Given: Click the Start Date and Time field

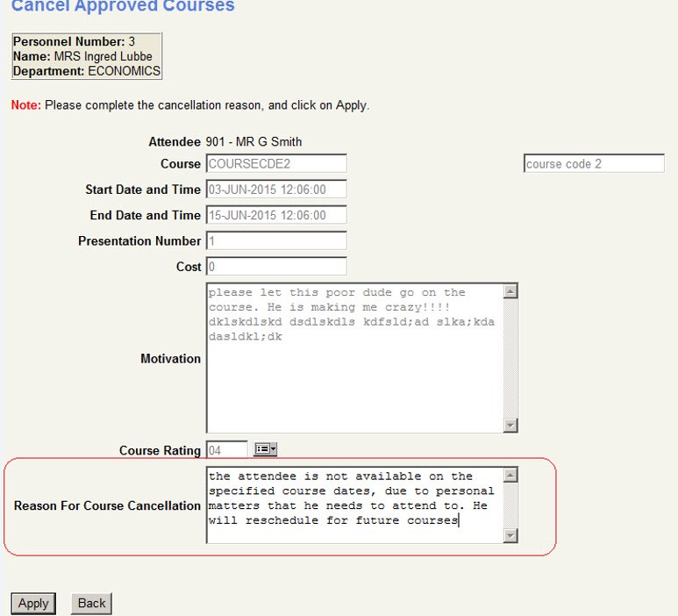Looking at the screenshot, I should click(276, 190).
